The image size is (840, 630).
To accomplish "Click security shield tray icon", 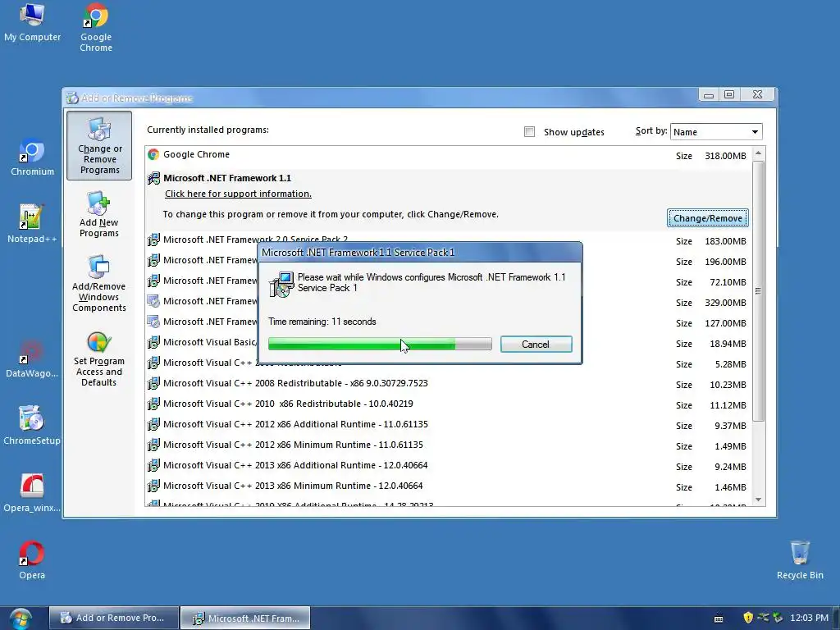I will [x=748, y=618].
